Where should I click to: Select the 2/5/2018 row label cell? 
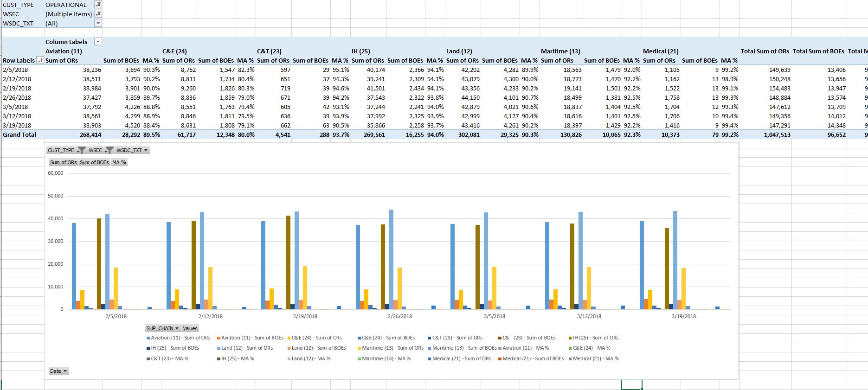coord(15,70)
